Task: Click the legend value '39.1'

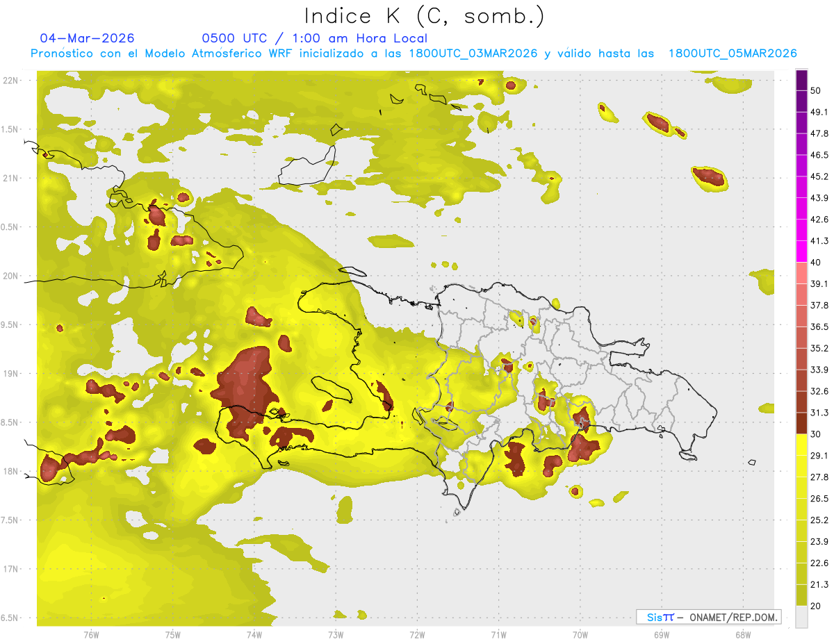Action: pyautogui.click(x=819, y=283)
